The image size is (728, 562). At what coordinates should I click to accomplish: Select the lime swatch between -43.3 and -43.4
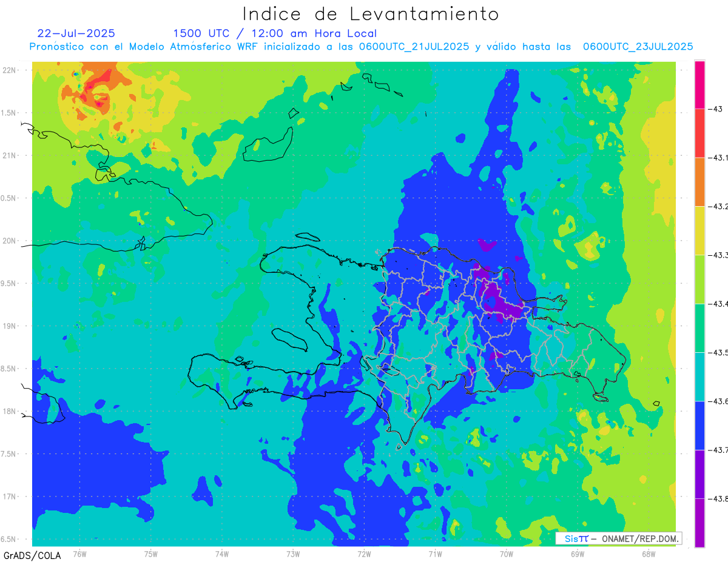click(699, 279)
